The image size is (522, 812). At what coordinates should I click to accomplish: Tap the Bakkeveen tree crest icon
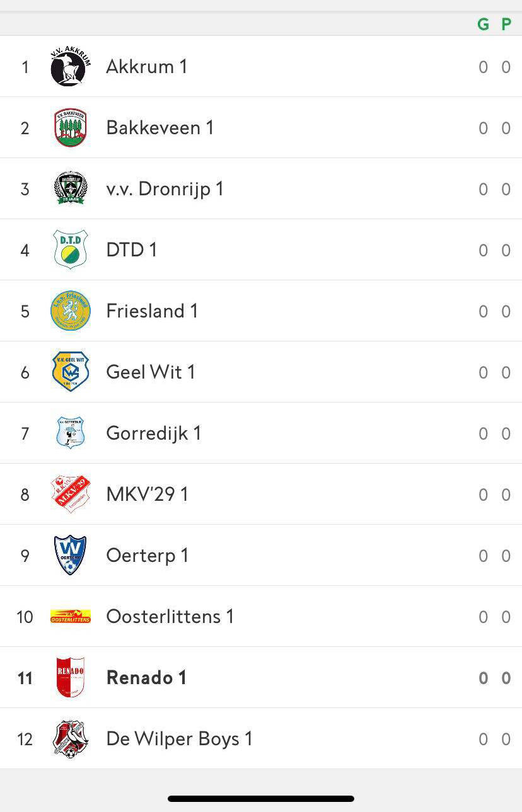click(70, 127)
